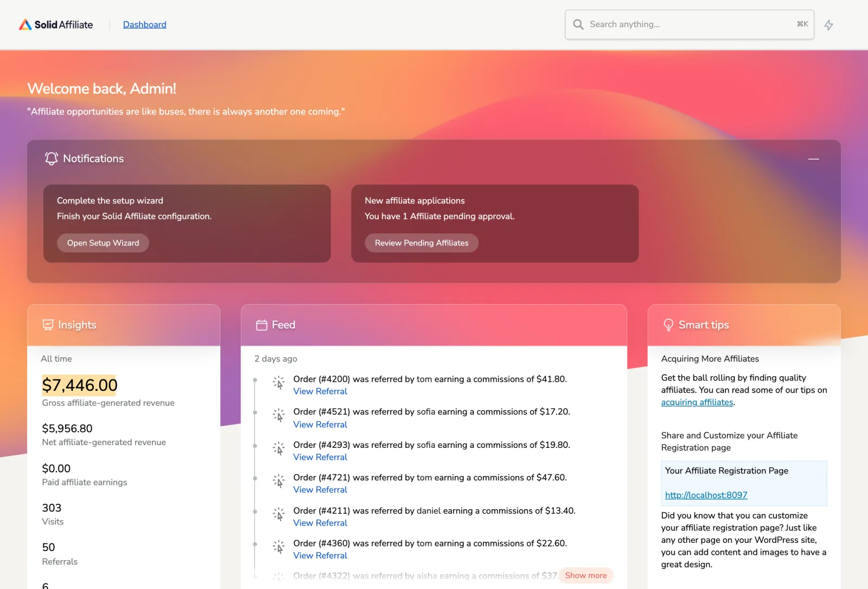Image resolution: width=868 pixels, height=589 pixels.
Task: Click the Insights chart icon
Action: (48, 325)
